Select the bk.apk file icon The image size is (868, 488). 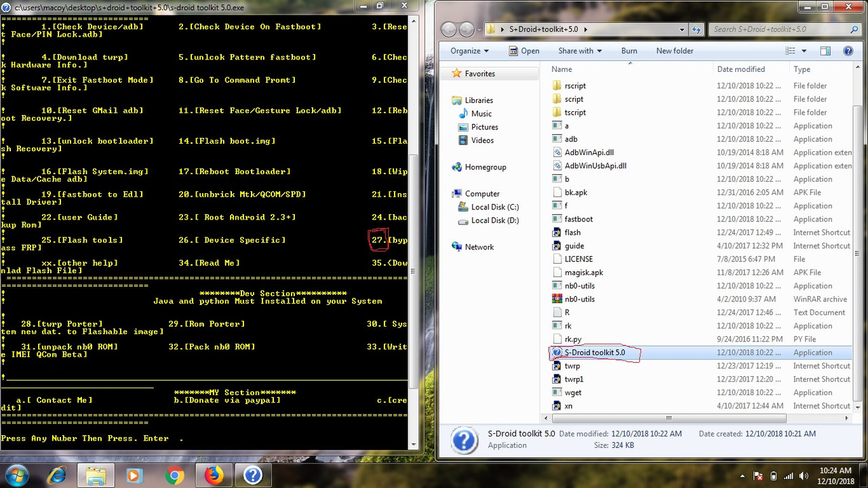[557, 192]
